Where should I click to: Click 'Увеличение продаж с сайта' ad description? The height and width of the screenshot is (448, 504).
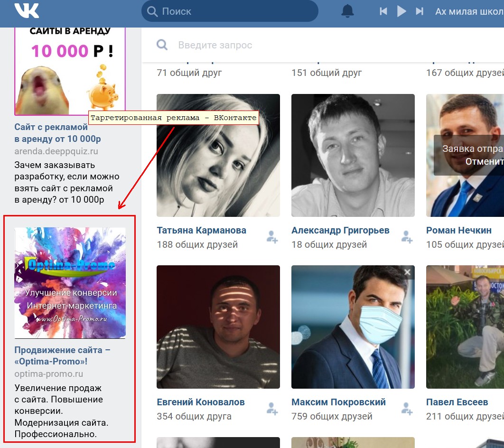(x=61, y=411)
